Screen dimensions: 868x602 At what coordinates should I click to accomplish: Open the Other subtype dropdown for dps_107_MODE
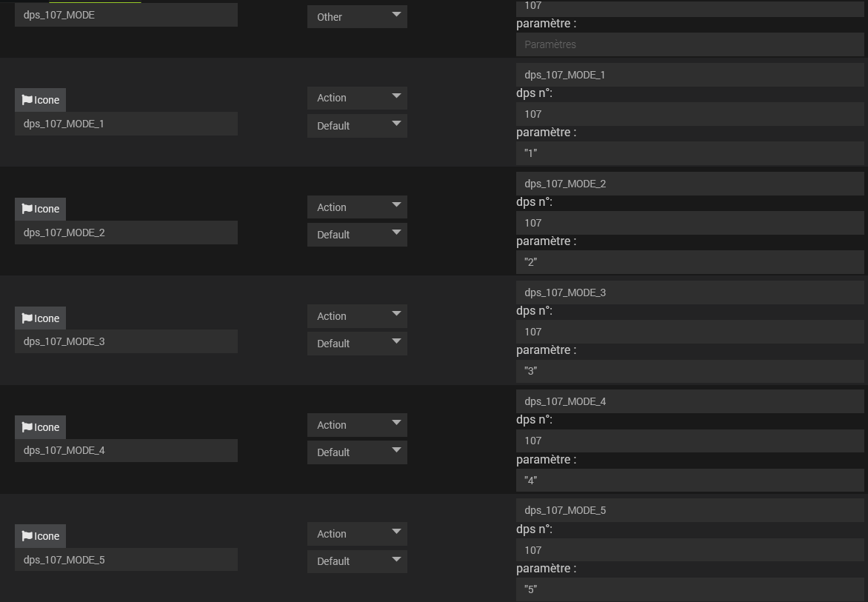click(x=357, y=16)
